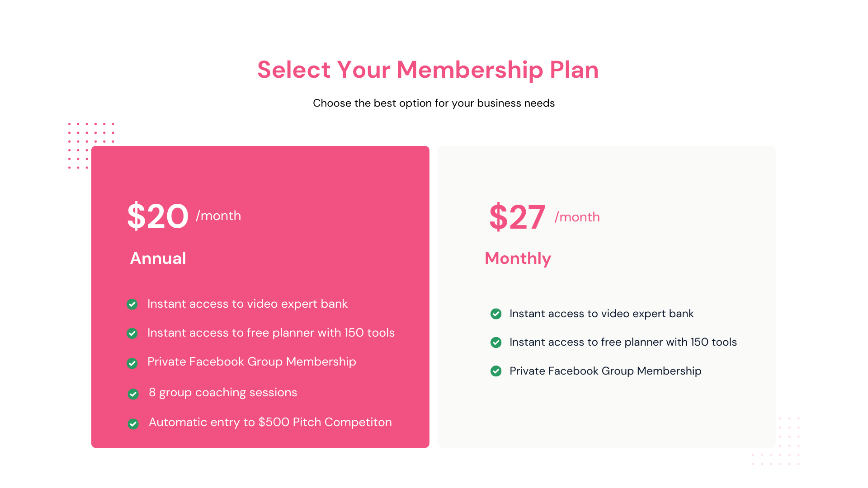Viewport: 868px width, 488px height.
Task: Click the checkmark next to Annual free planner item
Action: click(132, 333)
